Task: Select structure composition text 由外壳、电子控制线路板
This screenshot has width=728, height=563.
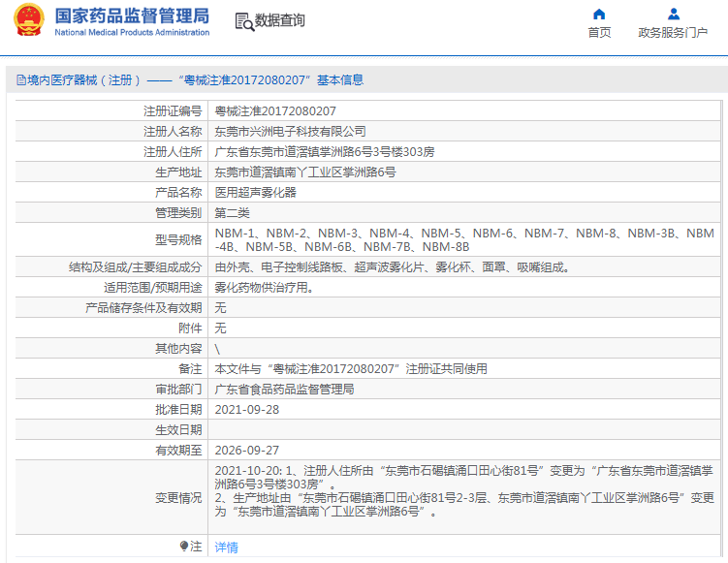Action: [393, 267]
